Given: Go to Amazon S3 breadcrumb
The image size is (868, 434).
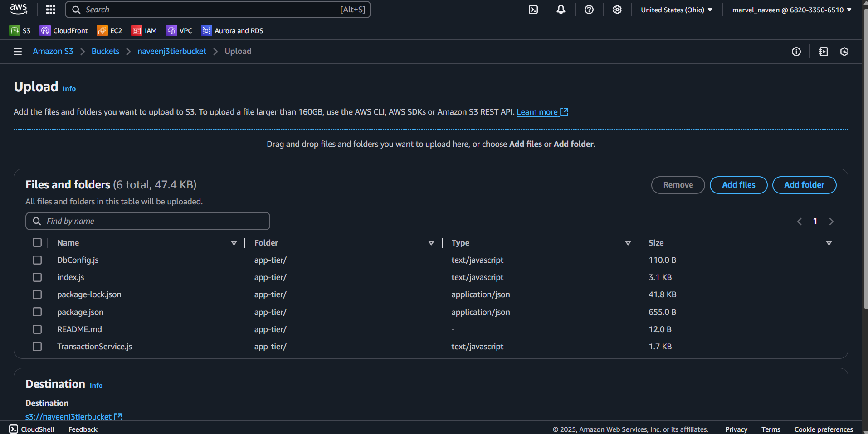Looking at the screenshot, I should [x=53, y=51].
